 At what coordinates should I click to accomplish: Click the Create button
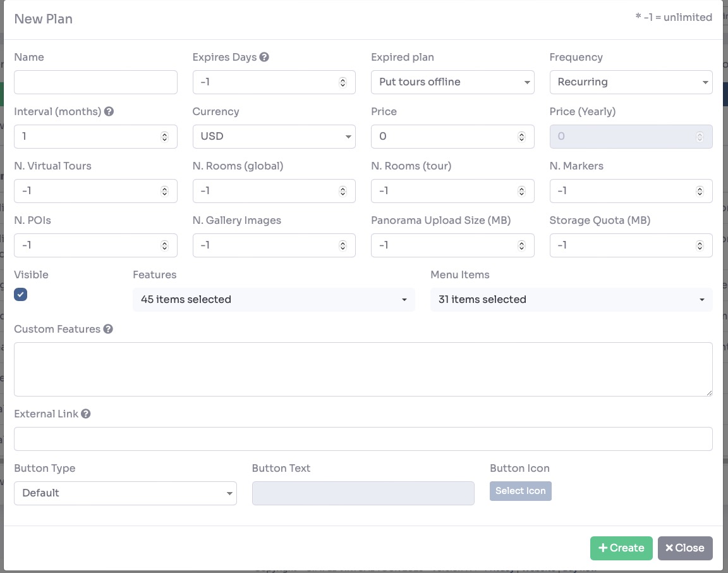pos(621,548)
